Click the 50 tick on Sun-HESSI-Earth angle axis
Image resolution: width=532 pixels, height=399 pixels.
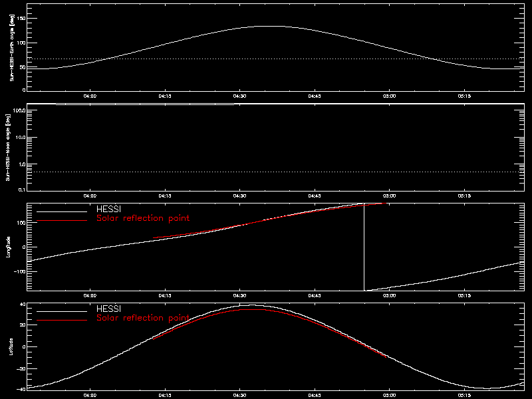(x=22, y=67)
